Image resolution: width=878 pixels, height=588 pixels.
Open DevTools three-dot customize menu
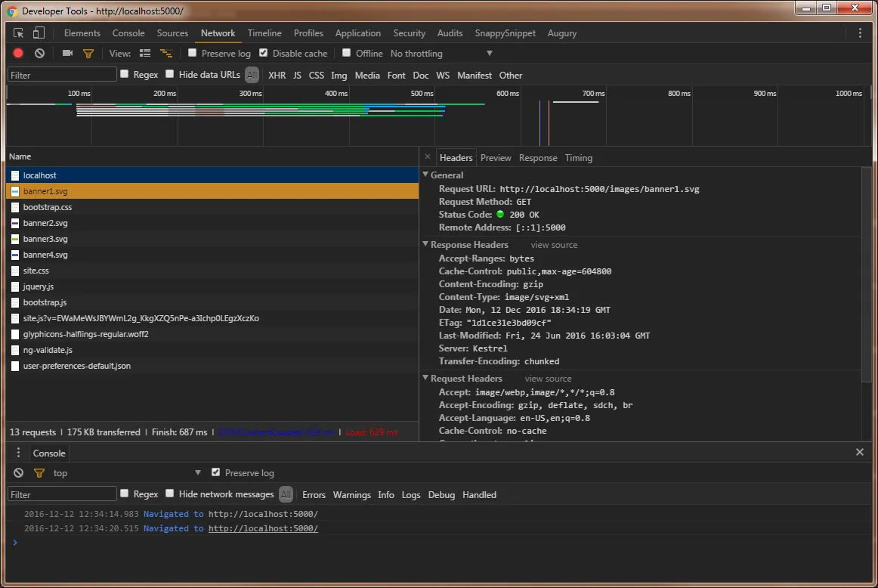860,33
